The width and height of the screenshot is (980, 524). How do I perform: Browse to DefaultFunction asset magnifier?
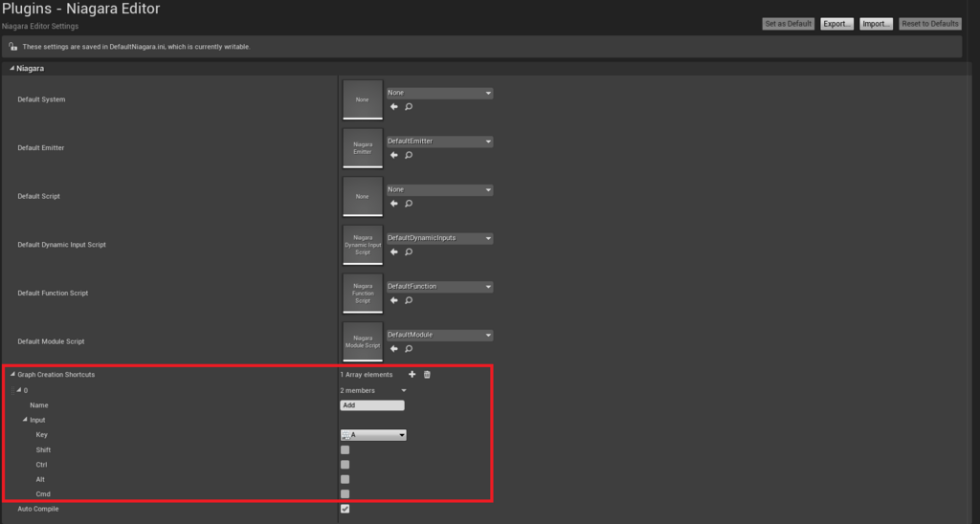(409, 300)
